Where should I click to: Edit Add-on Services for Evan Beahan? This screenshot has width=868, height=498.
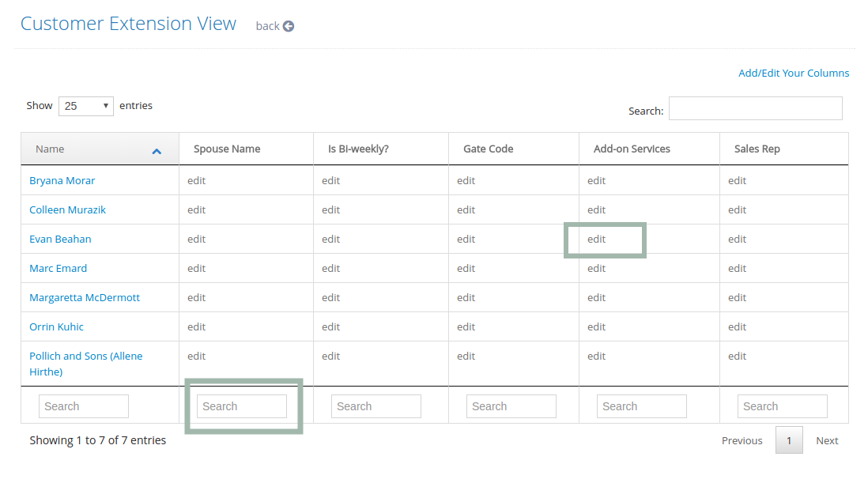click(x=596, y=239)
